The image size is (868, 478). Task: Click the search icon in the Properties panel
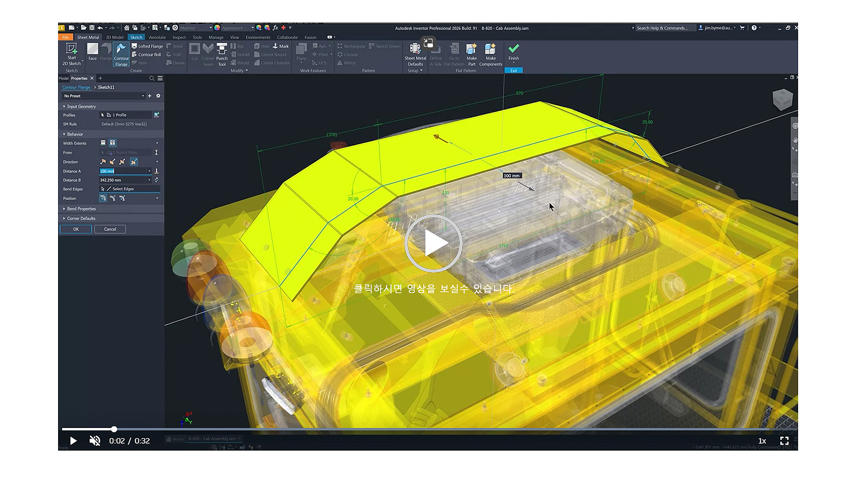152,79
